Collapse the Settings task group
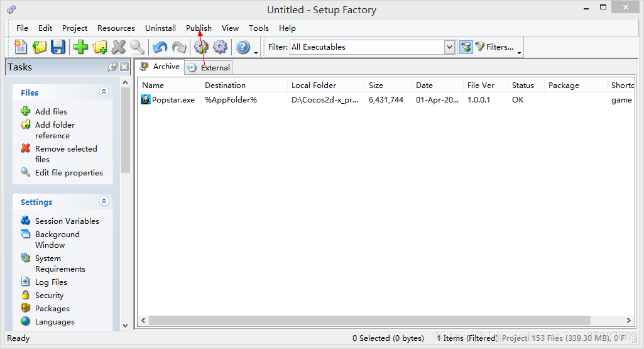The height and width of the screenshot is (349, 644). pos(104,201)
